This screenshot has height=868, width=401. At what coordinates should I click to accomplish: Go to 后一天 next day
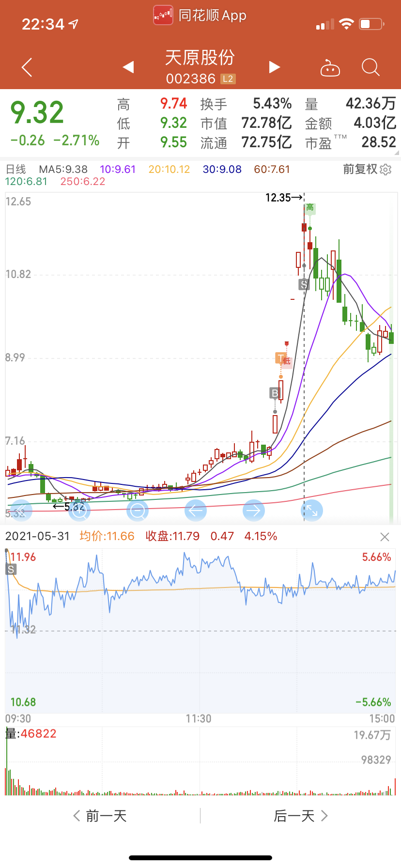(301, 816)
